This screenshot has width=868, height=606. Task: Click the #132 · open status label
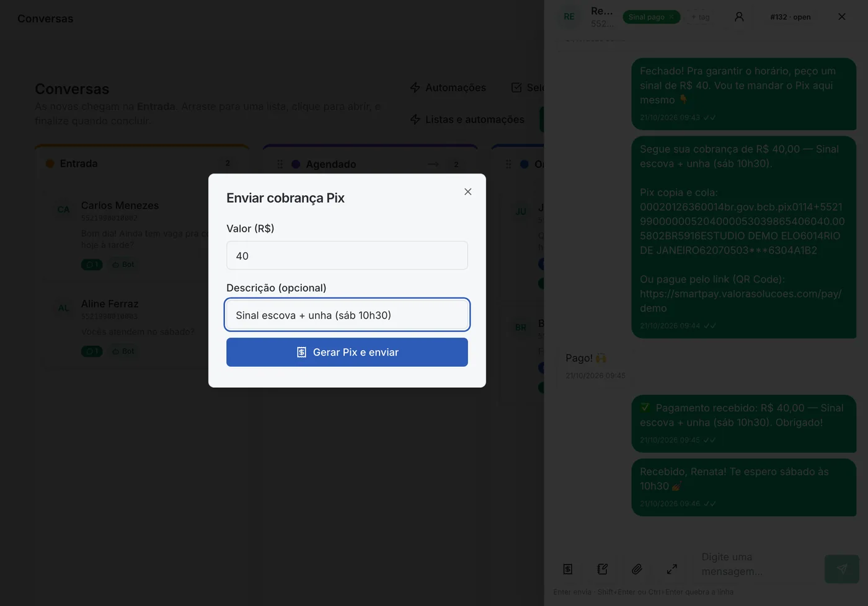coord(790,17)
